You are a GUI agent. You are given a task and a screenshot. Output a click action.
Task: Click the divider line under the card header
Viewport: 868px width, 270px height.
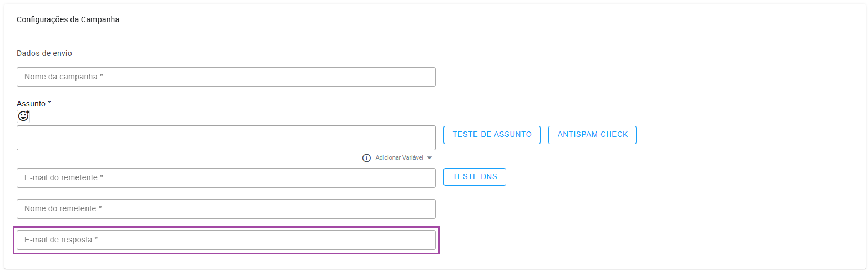pyautogui.click(x=434, y=35)
